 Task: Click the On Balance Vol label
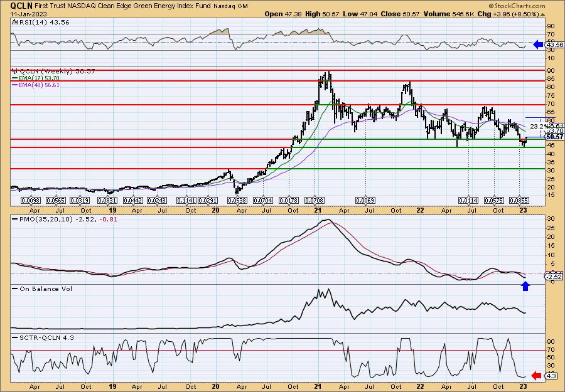click(x=42, y=289)
